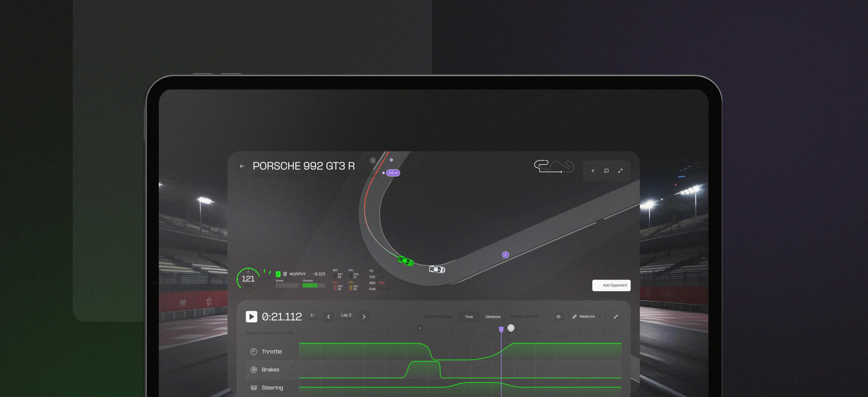Click driver name MURPHY

pyautogui.click(x=297, y=274)
